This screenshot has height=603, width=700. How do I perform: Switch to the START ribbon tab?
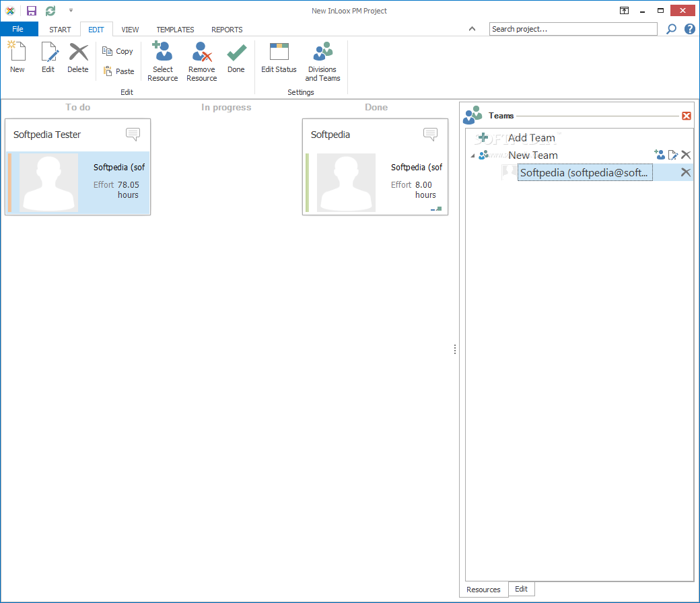[60, 30]
